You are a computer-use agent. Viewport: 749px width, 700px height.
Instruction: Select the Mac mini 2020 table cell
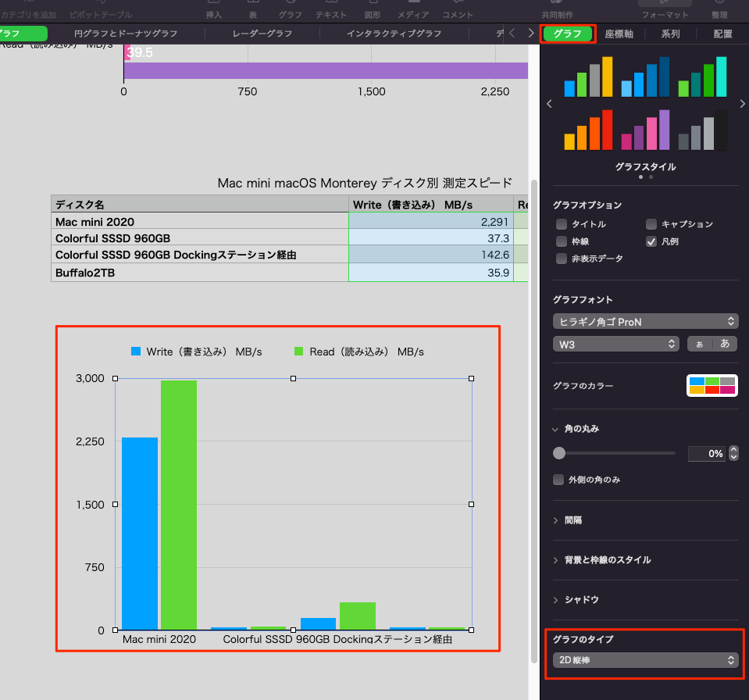200,222
